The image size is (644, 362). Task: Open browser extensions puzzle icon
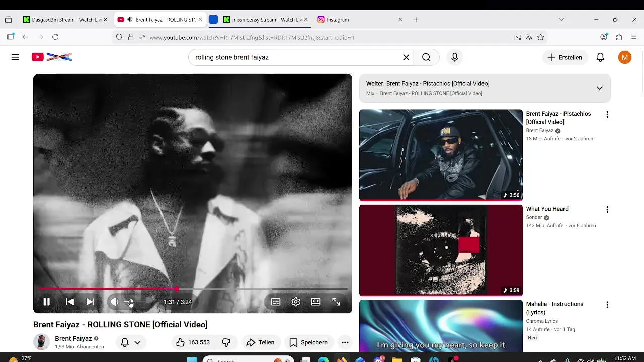coord(619,37)
